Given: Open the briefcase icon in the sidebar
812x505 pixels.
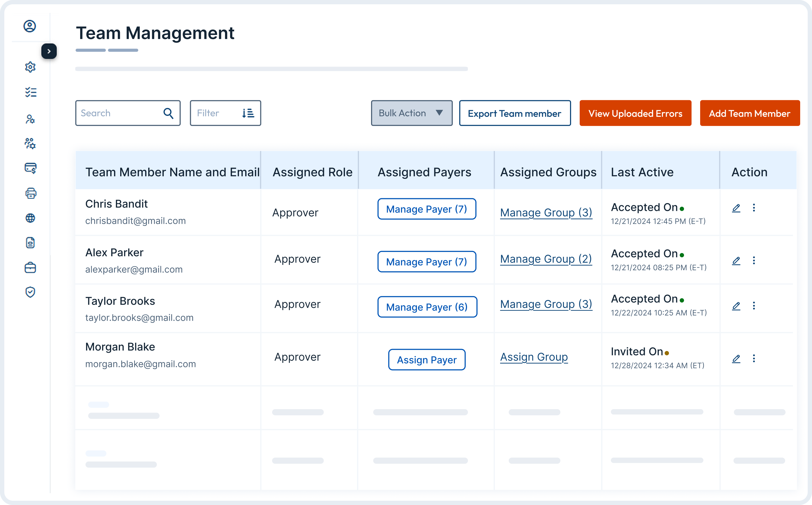Looking at the screenshot, I should tap(30, 267).
